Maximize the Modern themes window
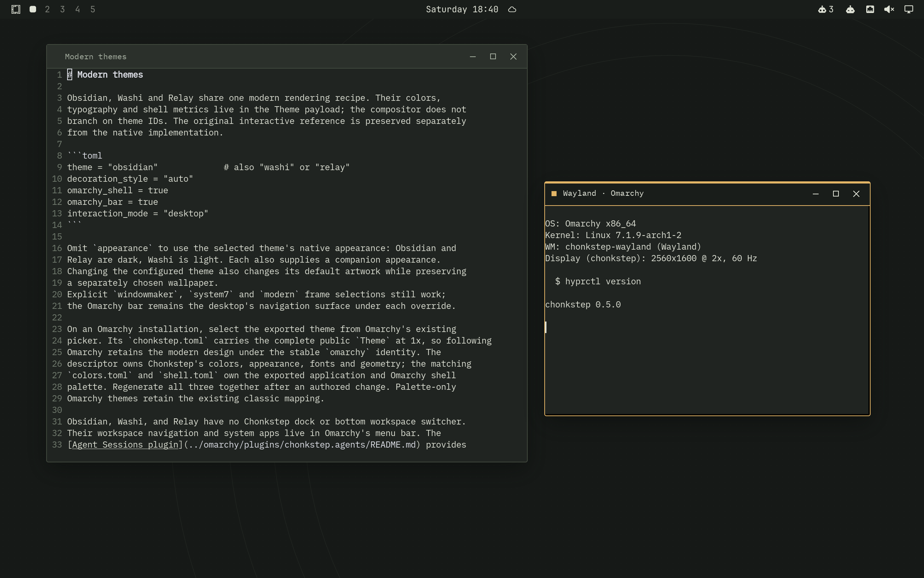Image resolution: width=924 pixels, height=578 pixels. pyautogui.click(x=493, y=57)
